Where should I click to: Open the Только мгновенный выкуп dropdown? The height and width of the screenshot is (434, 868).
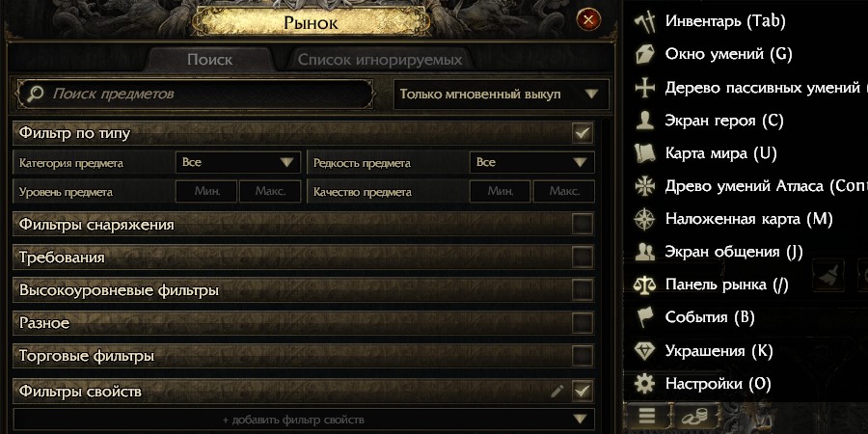tap(502, 95)
